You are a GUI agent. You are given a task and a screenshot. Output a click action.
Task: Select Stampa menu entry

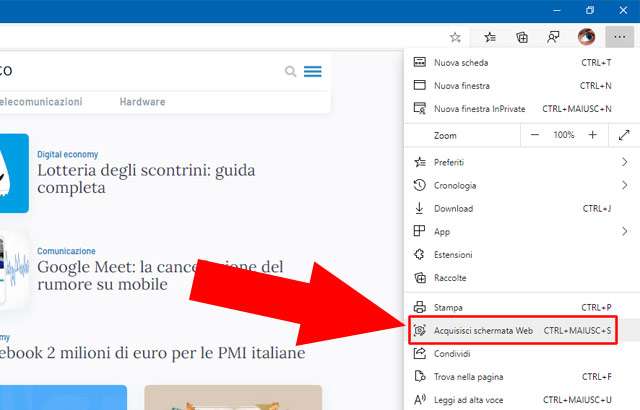(522, 307)
